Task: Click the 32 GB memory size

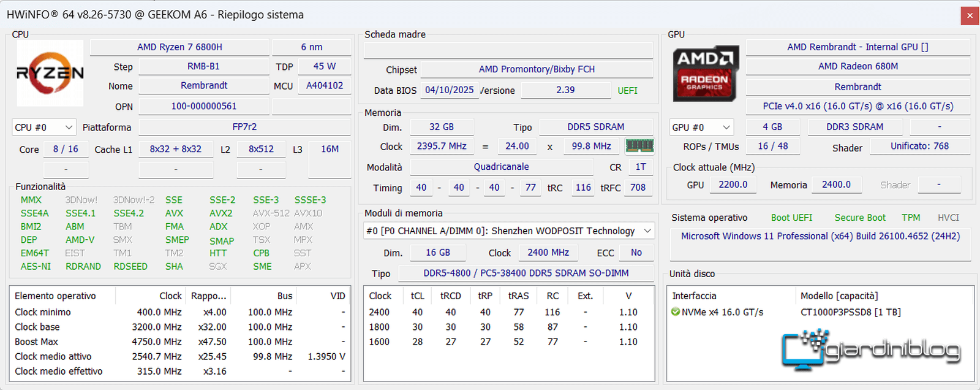Action: tap(442, 127)
